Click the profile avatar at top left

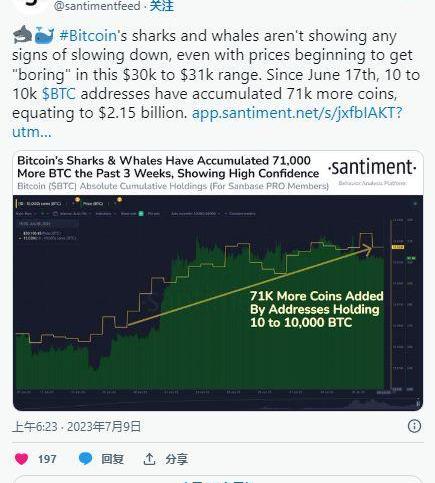pyautogui.click(x=32, y=4)
